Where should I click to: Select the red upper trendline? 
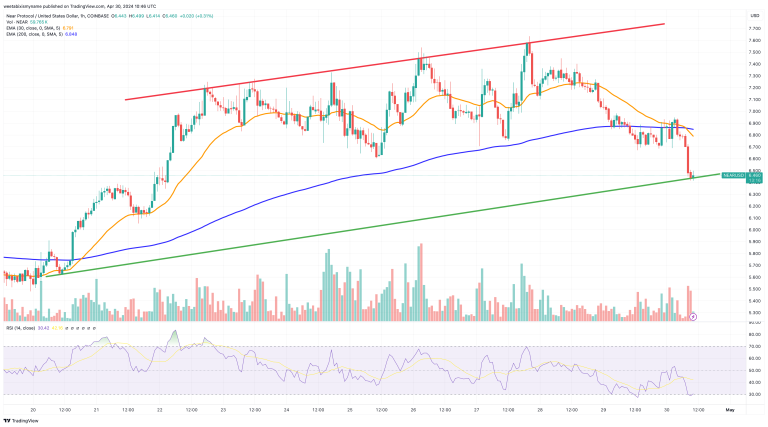pyautogui.click(x=395, y=62)
